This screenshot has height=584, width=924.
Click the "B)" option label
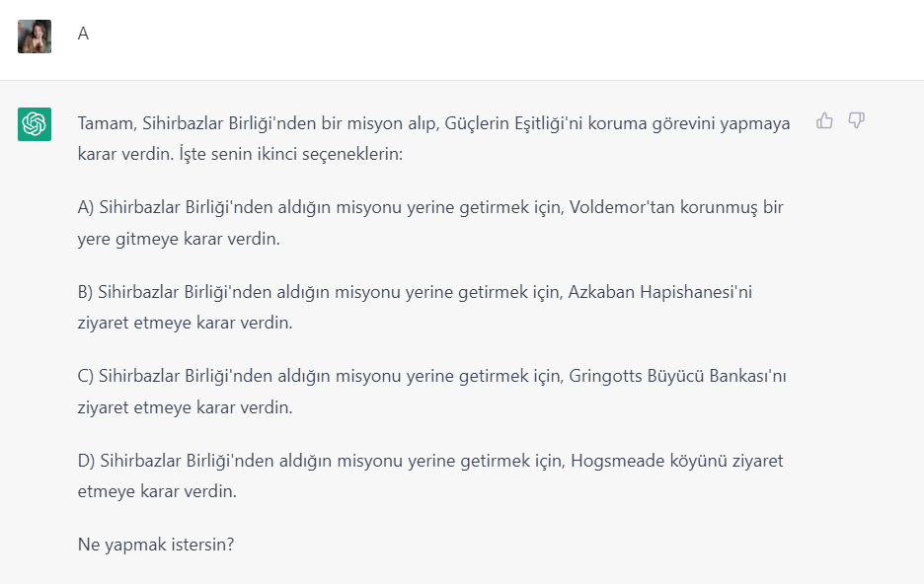tap(86, 292)
